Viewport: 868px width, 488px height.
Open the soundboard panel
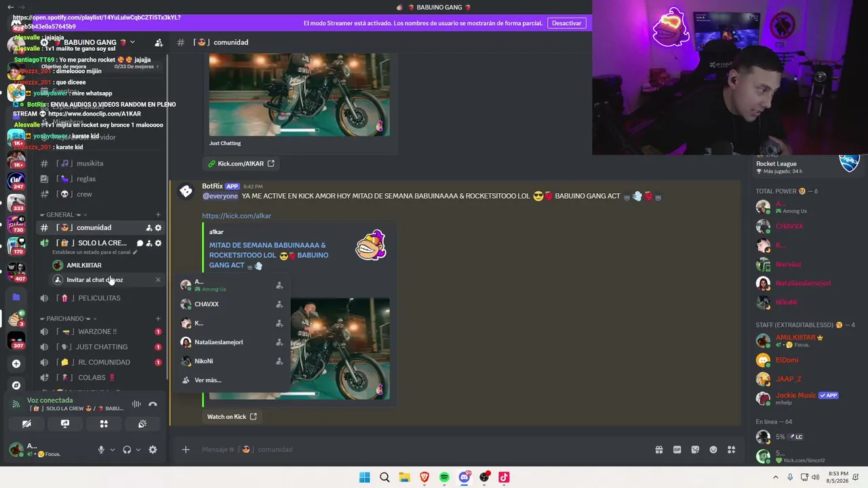coord(142,424)
